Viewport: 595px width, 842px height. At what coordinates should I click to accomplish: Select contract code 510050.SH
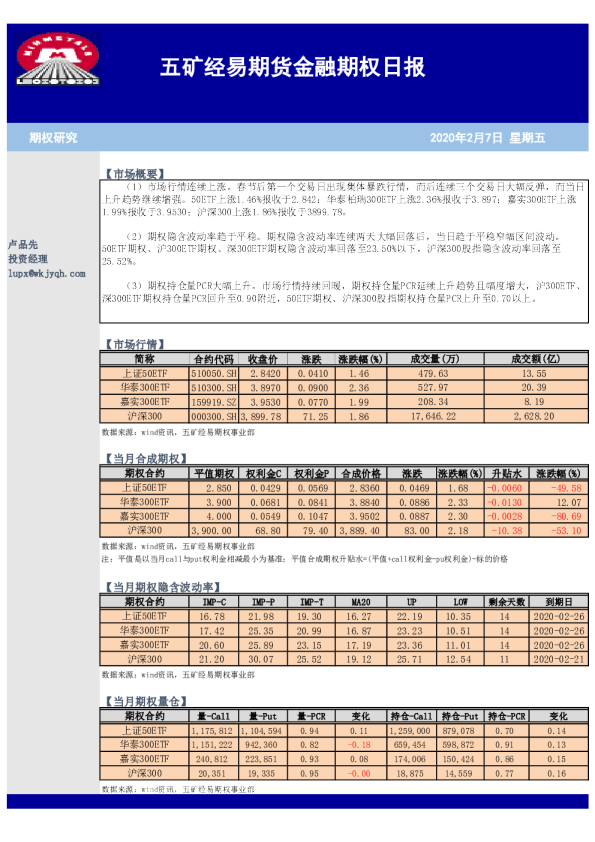214,374
